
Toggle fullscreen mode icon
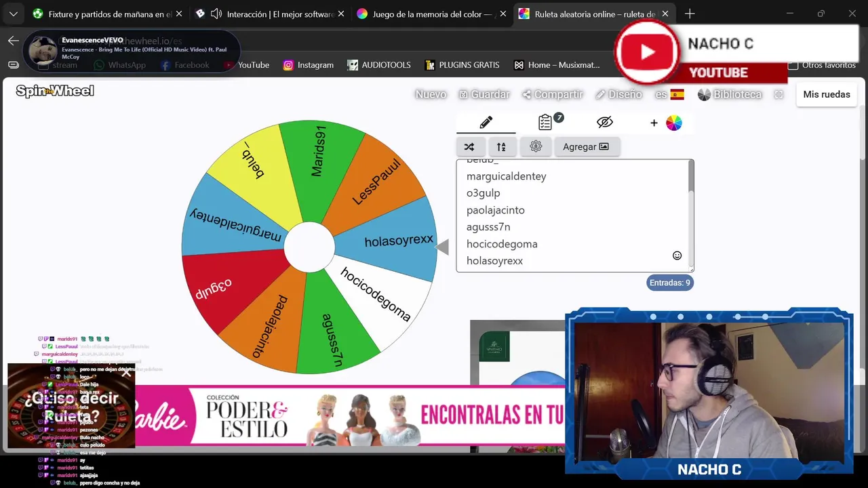778,94
